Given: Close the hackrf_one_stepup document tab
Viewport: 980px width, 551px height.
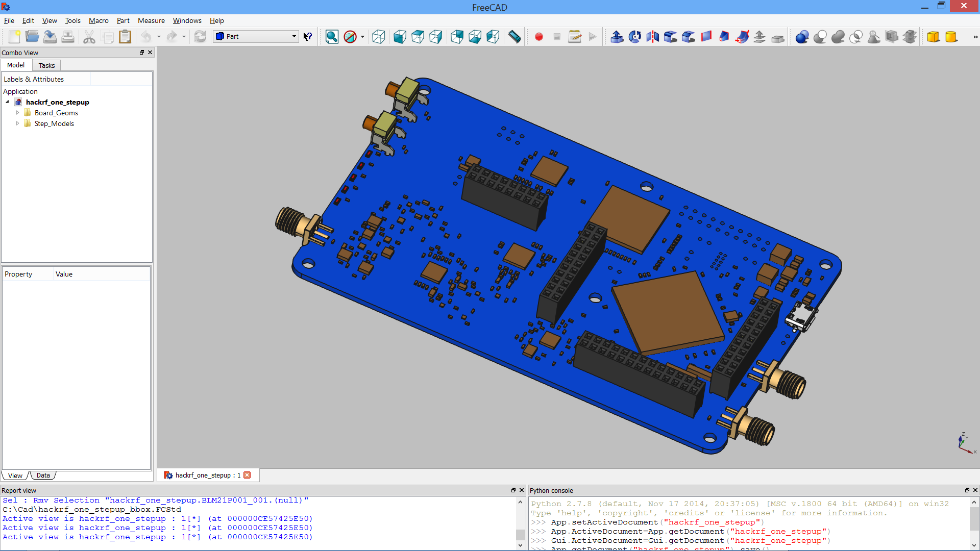Looking at the screenshot, I should (247, 475).
